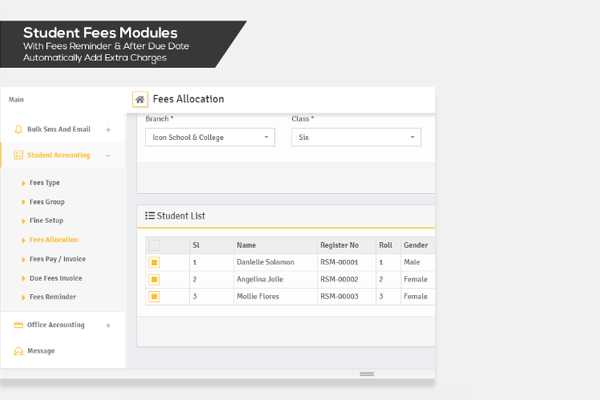Open the Class dropdown showing Six

[355, 137]
